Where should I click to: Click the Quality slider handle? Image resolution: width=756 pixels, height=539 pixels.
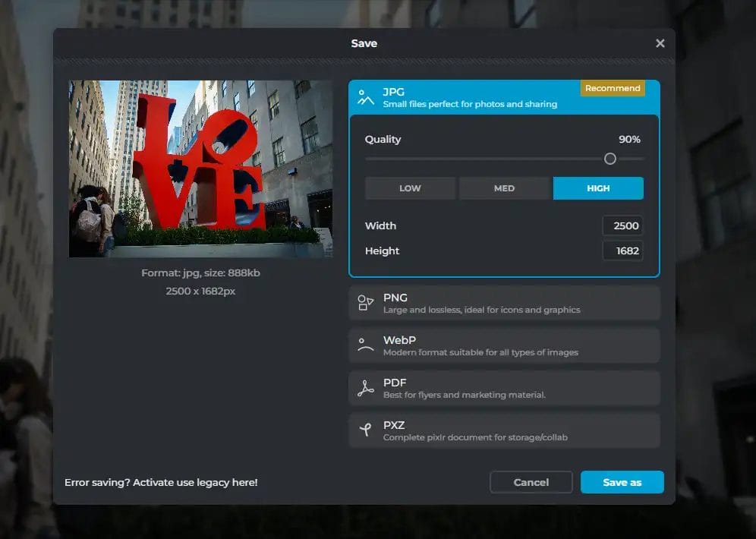tap(610, 159)
